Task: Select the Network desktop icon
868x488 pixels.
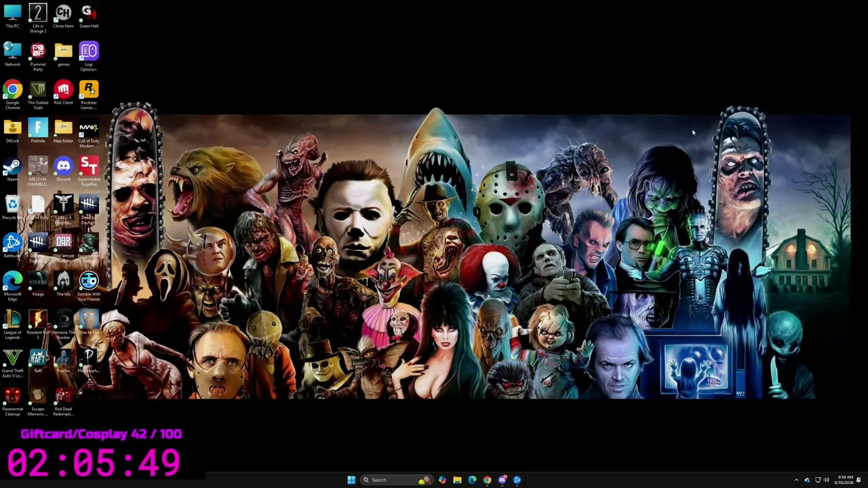Action: pyautogui.click(x=12, y=55)
